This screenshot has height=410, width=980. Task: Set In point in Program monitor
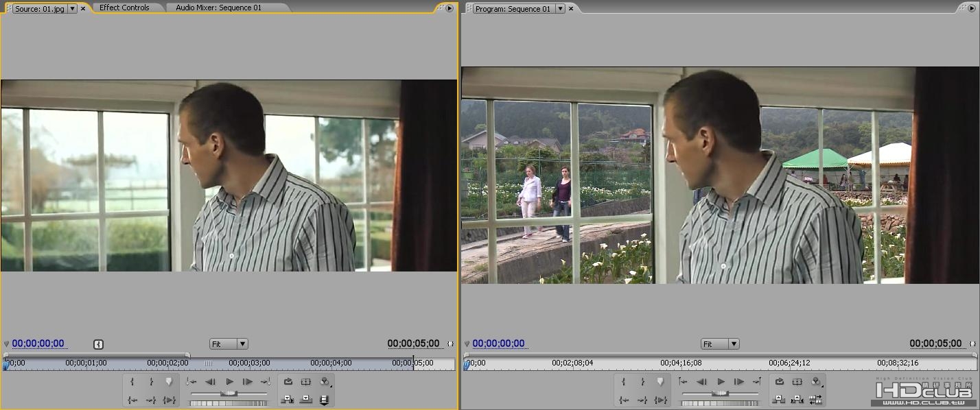pyautogui.click(x=624, y=382)
